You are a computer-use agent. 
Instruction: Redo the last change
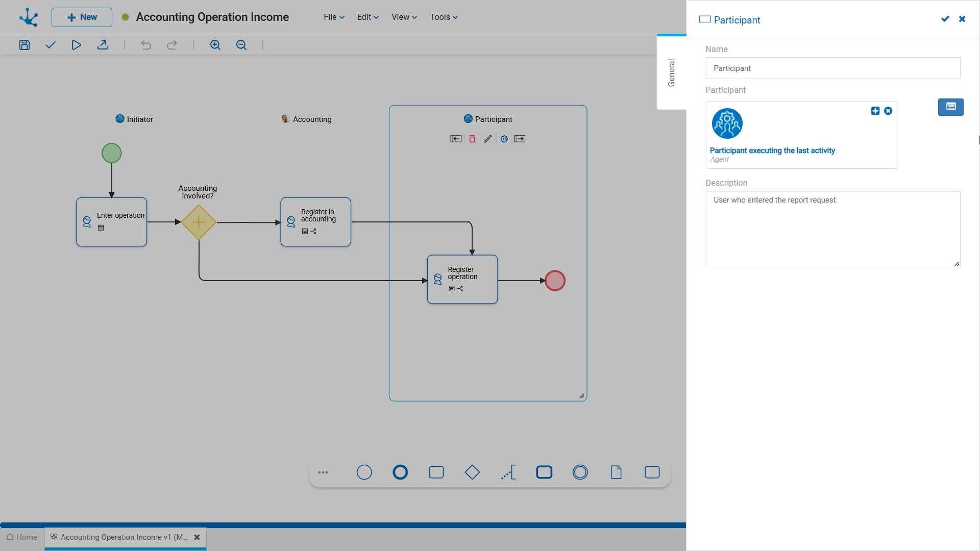pos(172,45)
